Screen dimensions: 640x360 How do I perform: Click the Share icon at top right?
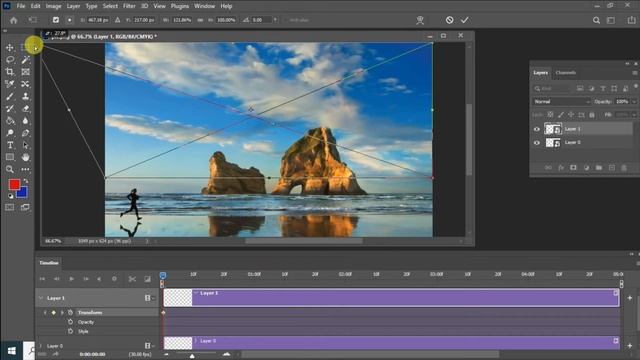[x=631, y=20]
